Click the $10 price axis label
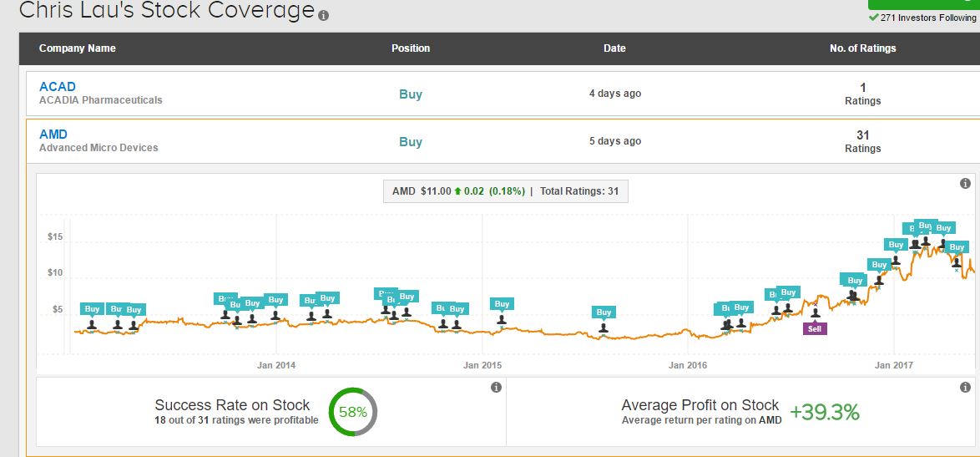The height and width of the screenshot is (457, 980). tap(55, 273)
